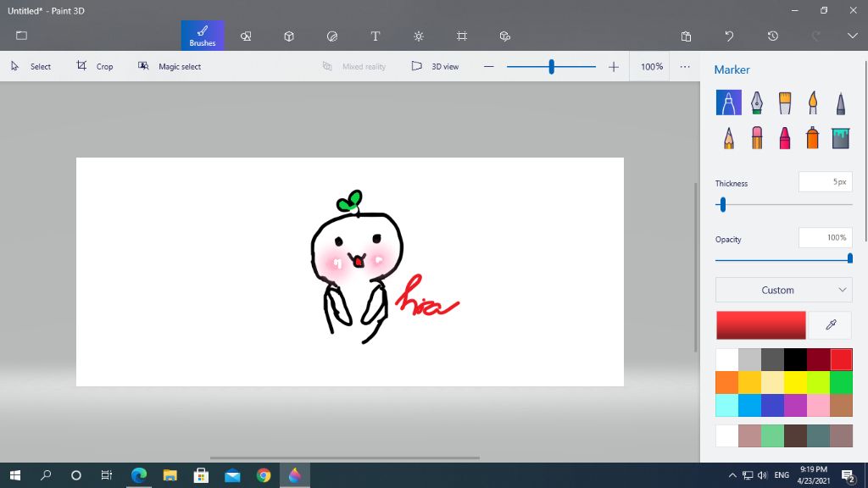Activate Magic select
Screen dimensions: 868x488
tap(170, 66)
